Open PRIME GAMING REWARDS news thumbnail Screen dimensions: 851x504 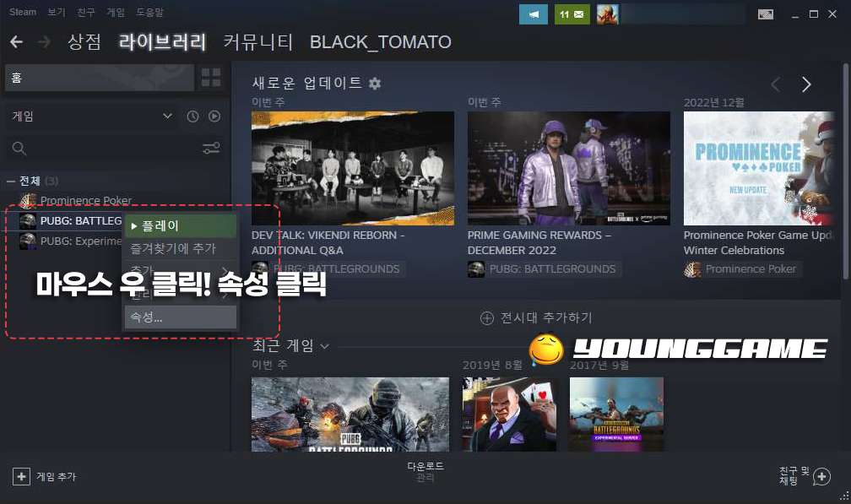pyautogui.click(x=569, y=168)
